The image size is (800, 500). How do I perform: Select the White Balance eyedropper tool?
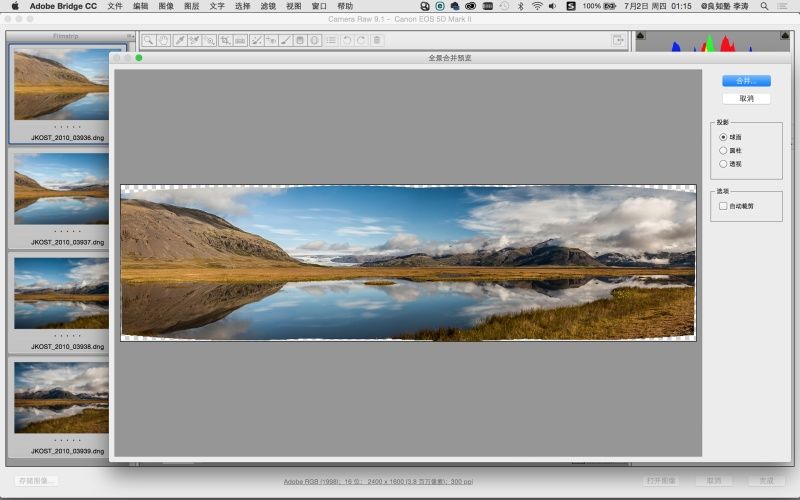pyautogui.click(x=179, y=40)
